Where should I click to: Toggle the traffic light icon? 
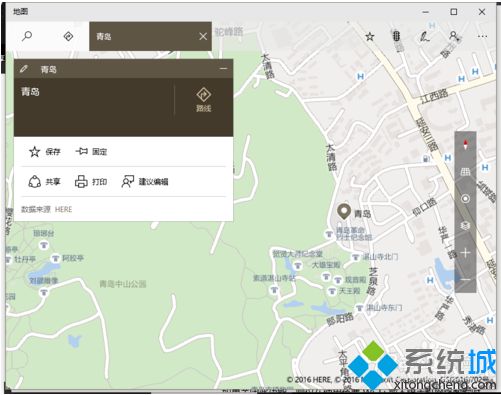click(x=396, y=36)
